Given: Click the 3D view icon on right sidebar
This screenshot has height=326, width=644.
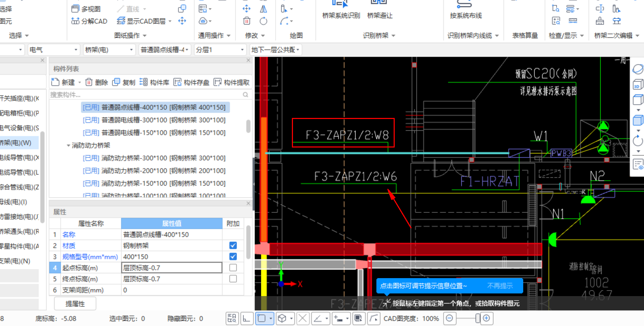Looking at the screenshot, I should pos(638,85).
